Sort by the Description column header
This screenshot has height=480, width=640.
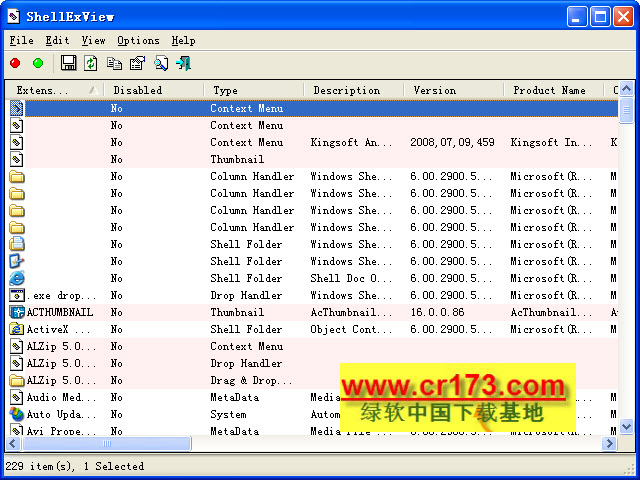coord(353,90)
